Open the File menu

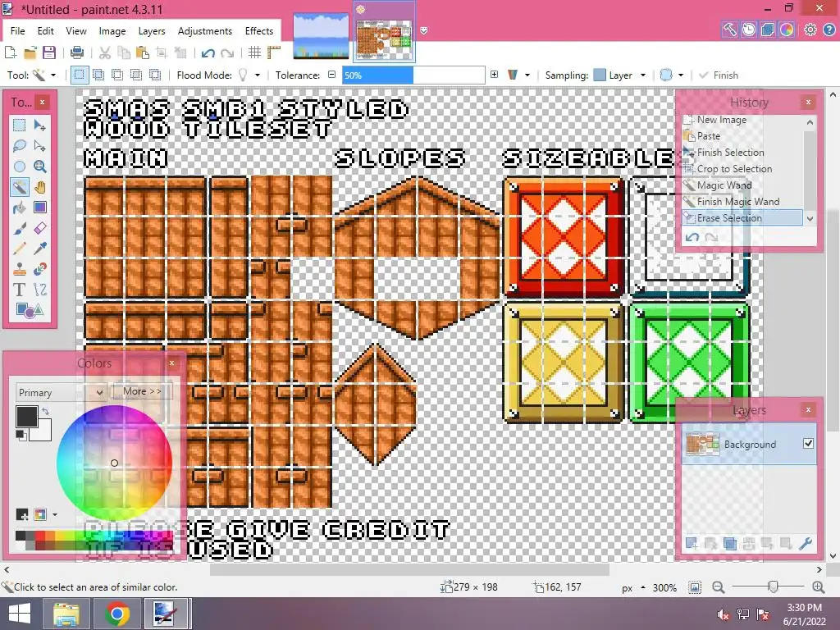18,31
